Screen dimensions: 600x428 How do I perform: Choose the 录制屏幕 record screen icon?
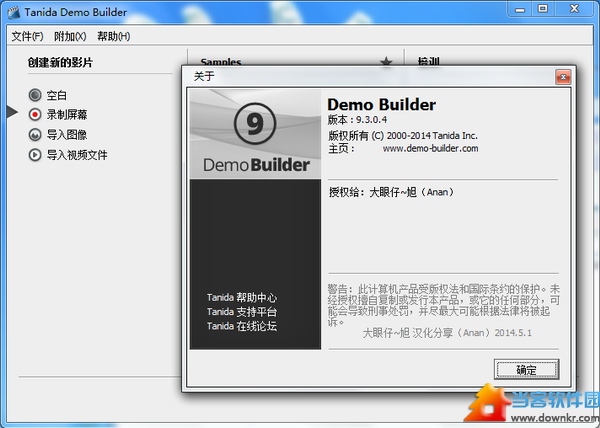coord(35,114)
